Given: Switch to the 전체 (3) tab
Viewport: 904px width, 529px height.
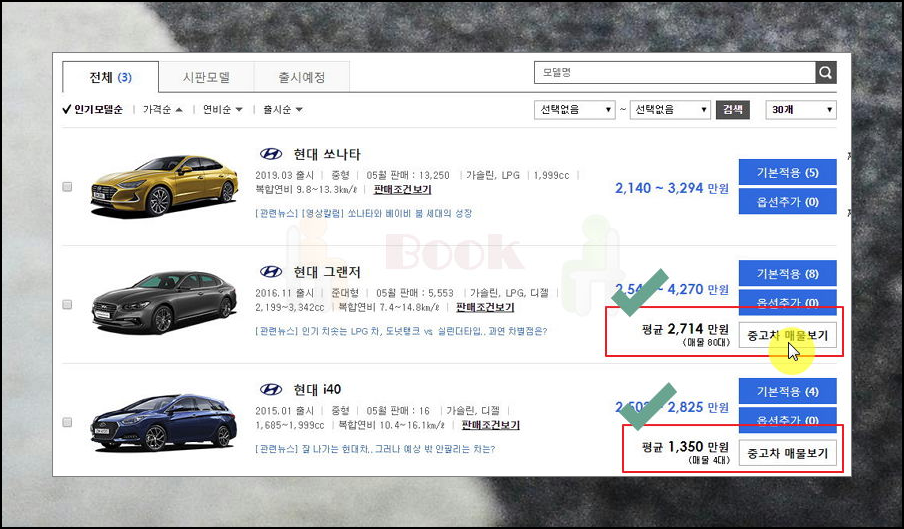Looking at the screenshot, I should (x=110, y=77).
